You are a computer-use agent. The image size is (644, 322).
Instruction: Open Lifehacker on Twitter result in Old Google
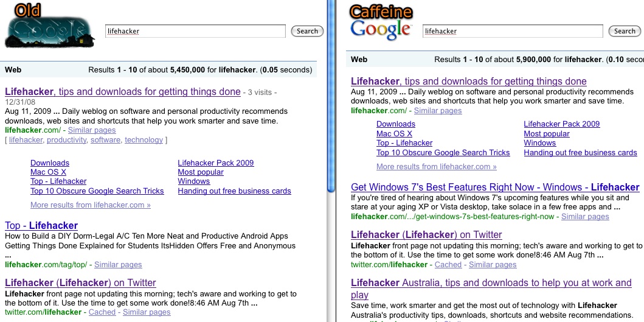[80, 283]
